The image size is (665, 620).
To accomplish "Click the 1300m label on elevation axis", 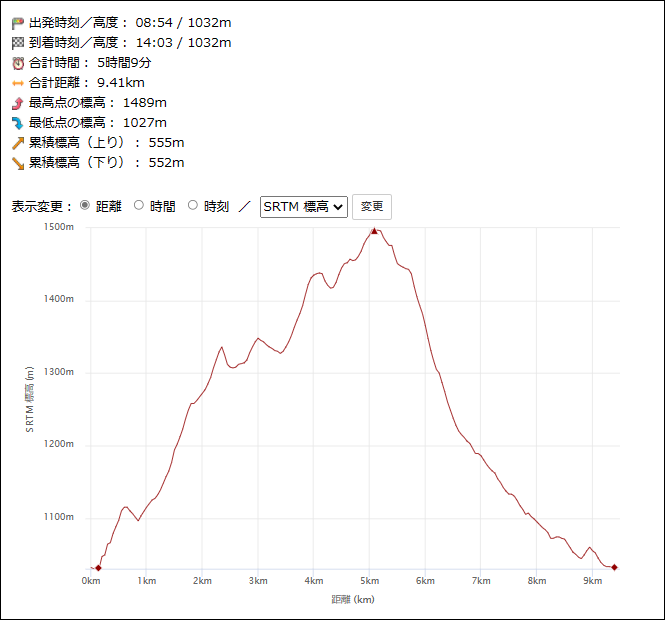I will point(60,372).
